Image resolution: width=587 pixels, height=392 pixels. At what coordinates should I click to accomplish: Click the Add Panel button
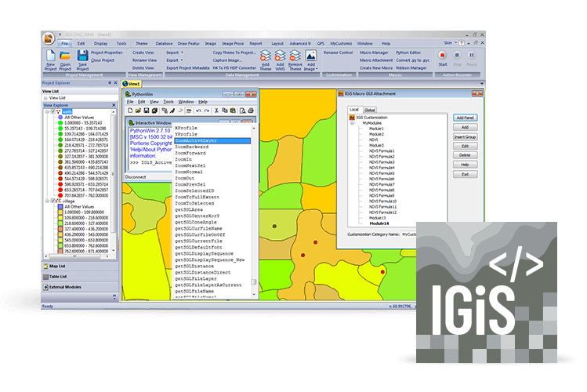pos(465,118)
